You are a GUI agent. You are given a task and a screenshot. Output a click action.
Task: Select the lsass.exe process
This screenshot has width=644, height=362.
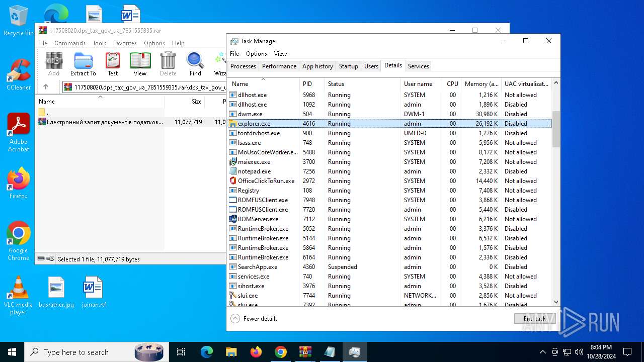point(390,143)
